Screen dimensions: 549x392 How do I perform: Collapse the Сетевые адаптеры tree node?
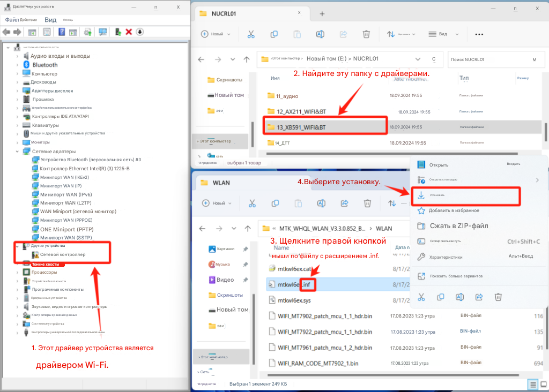click(x=18, y=151)
